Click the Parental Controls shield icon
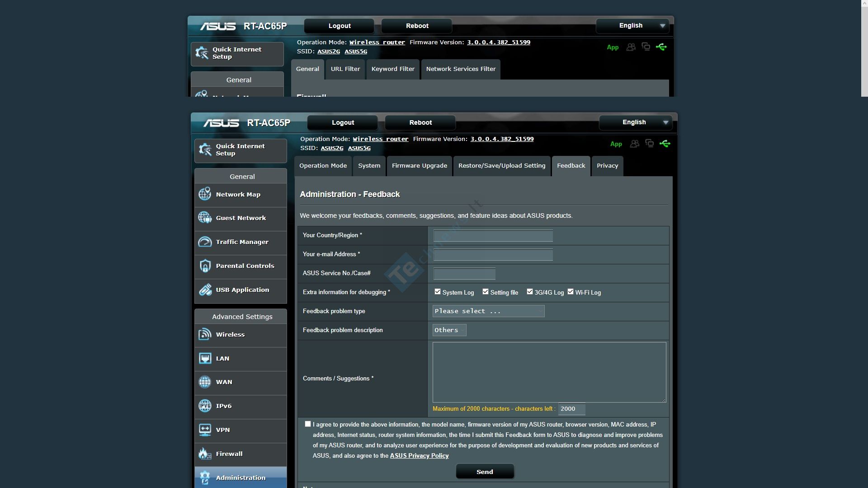This screenshot has height=488, width=868. 205,266
